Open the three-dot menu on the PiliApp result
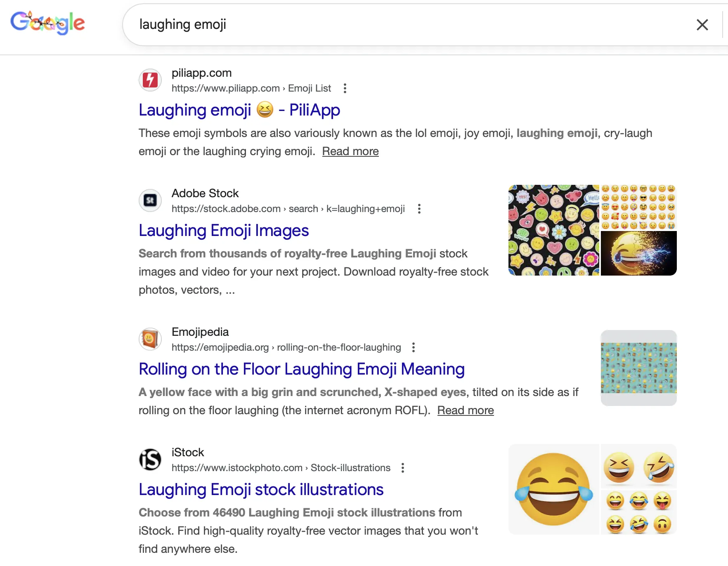Image resolution: width=728 pixels, height=566 pixels. (345, 88)
